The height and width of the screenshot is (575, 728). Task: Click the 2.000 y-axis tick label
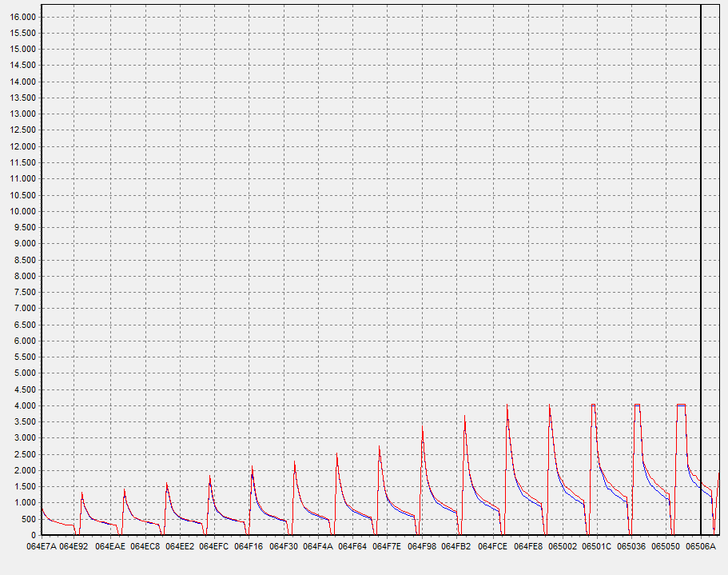tap(25, 470)
